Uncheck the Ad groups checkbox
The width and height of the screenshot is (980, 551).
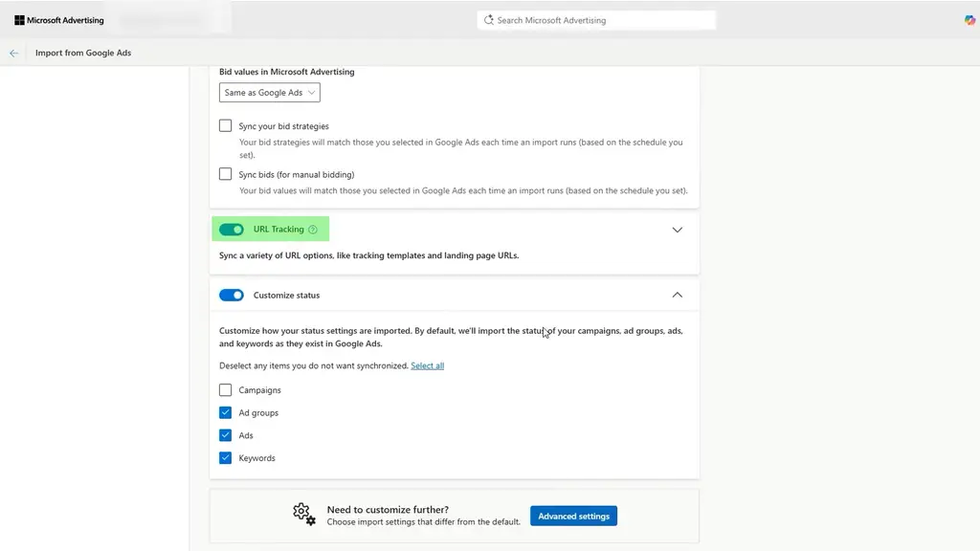click(x=225, y=412)
